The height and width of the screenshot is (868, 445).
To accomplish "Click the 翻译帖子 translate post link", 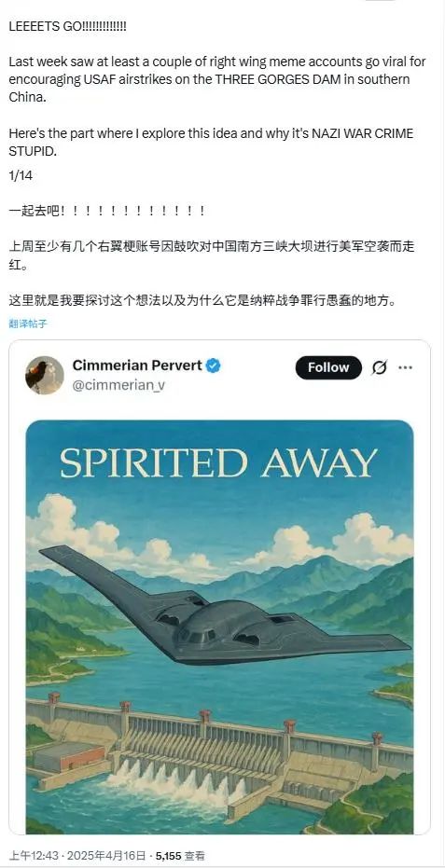I will (x=28, y=324).
